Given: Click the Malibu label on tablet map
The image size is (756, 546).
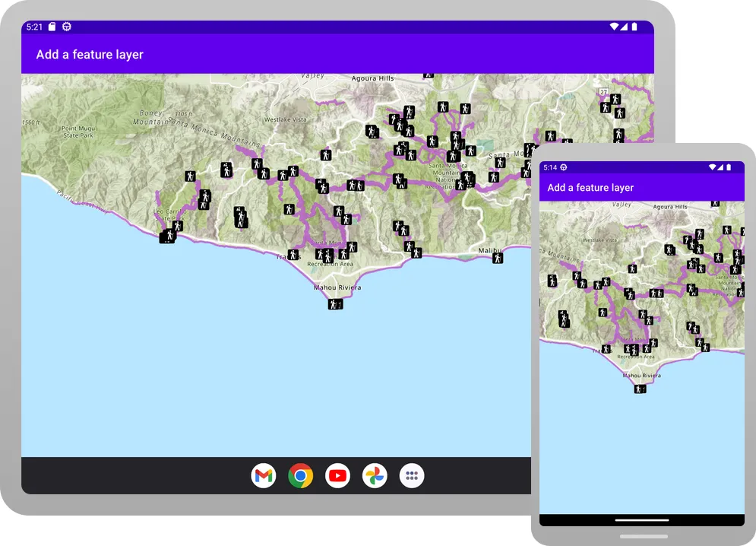Looking at the screenshot, I should point(489,250).
